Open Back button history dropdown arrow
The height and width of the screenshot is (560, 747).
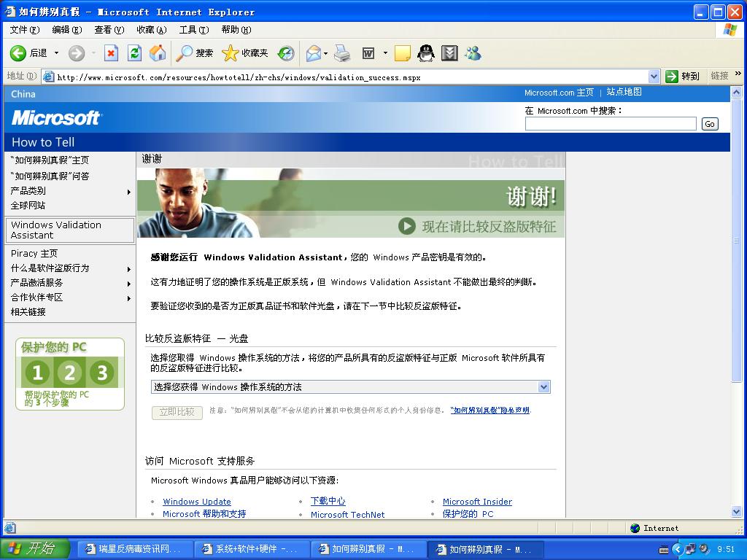coord(57,52)
